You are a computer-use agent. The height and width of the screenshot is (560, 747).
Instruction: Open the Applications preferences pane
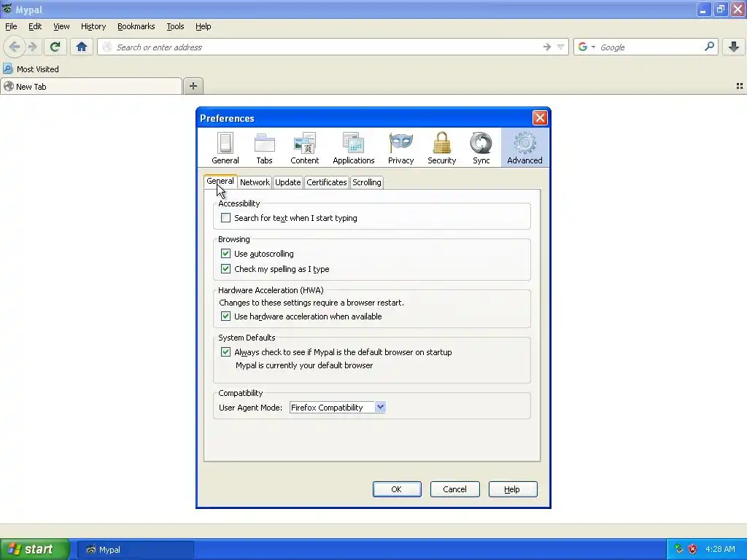pos(354,148)
